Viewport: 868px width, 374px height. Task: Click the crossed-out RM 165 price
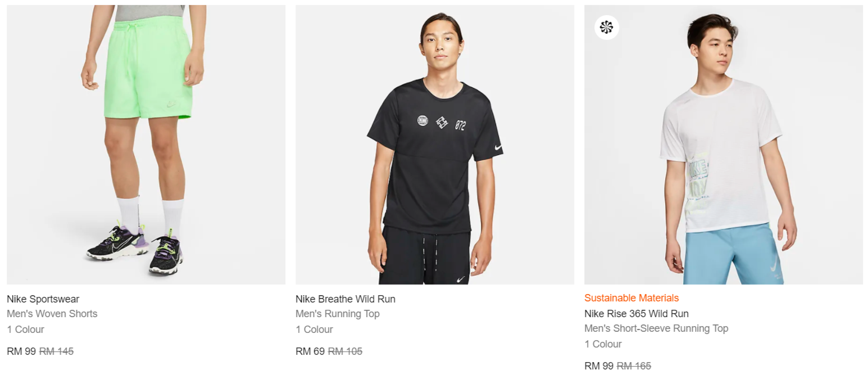(634, 366)
